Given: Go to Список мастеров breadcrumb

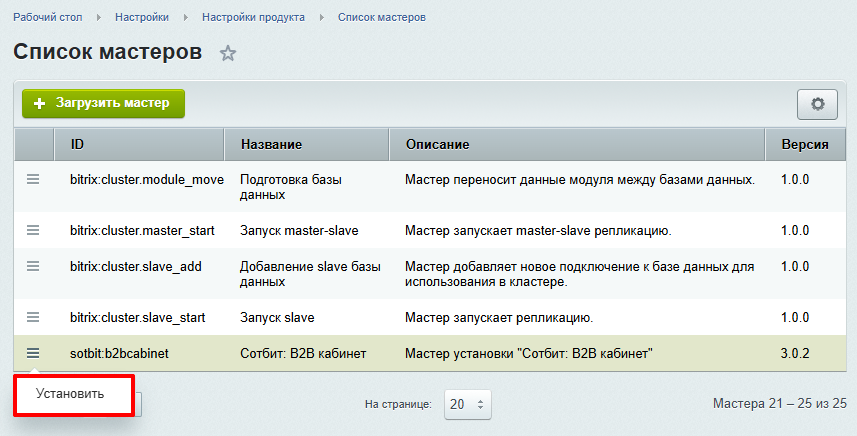Looking at the screenshot, I should tap(381, 17).
